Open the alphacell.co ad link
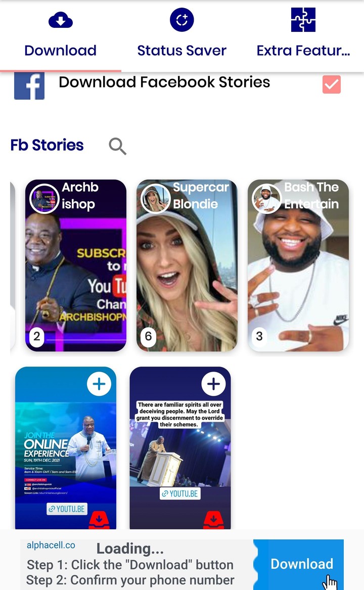 pos(51,545)
